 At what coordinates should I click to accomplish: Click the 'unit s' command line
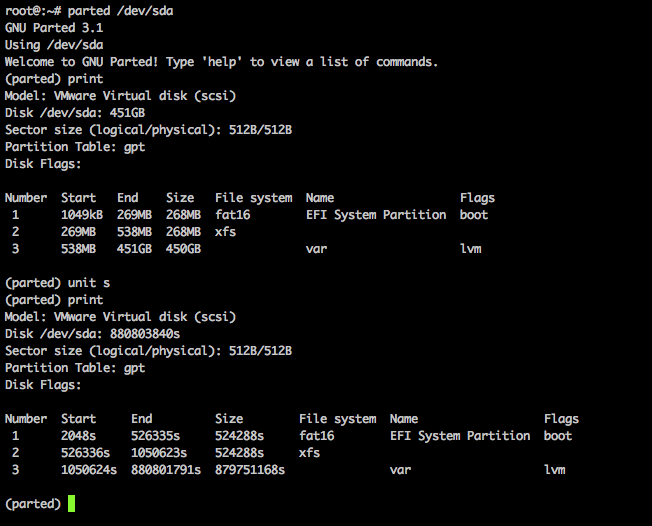57,283
